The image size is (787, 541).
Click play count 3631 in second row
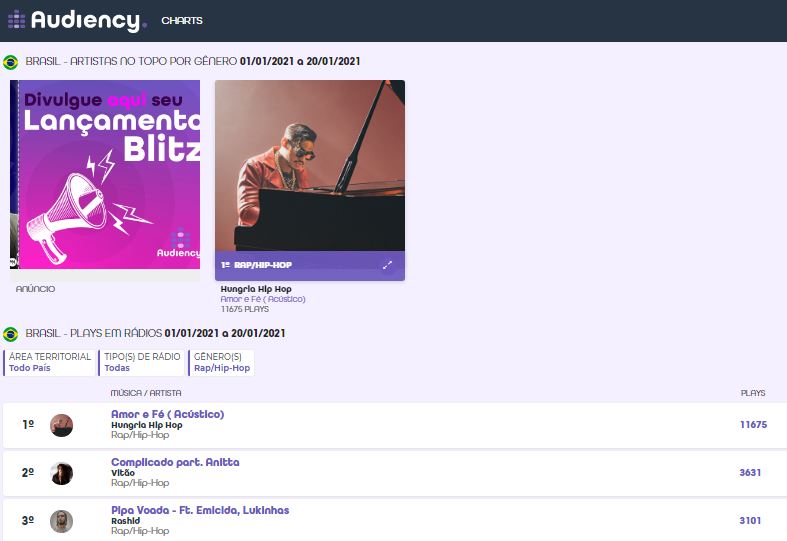click(750, 472)
